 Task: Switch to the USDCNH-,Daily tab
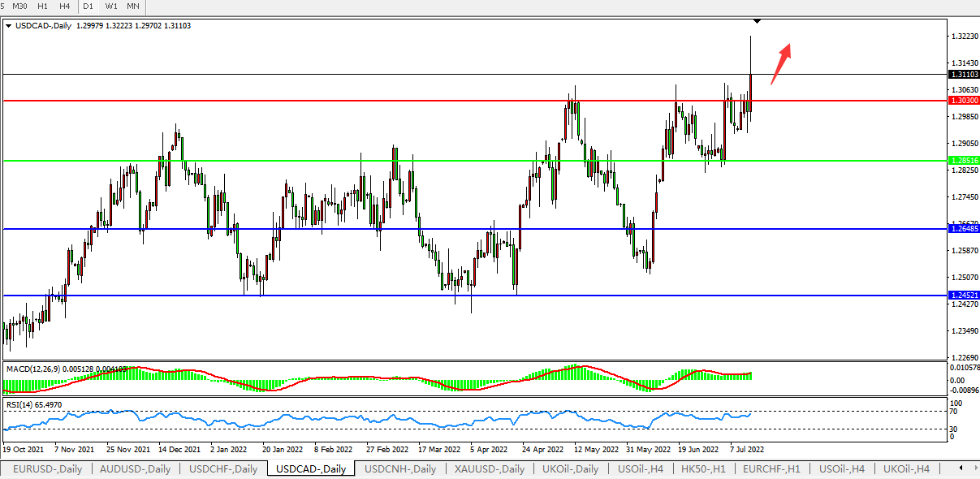[400, 469]
